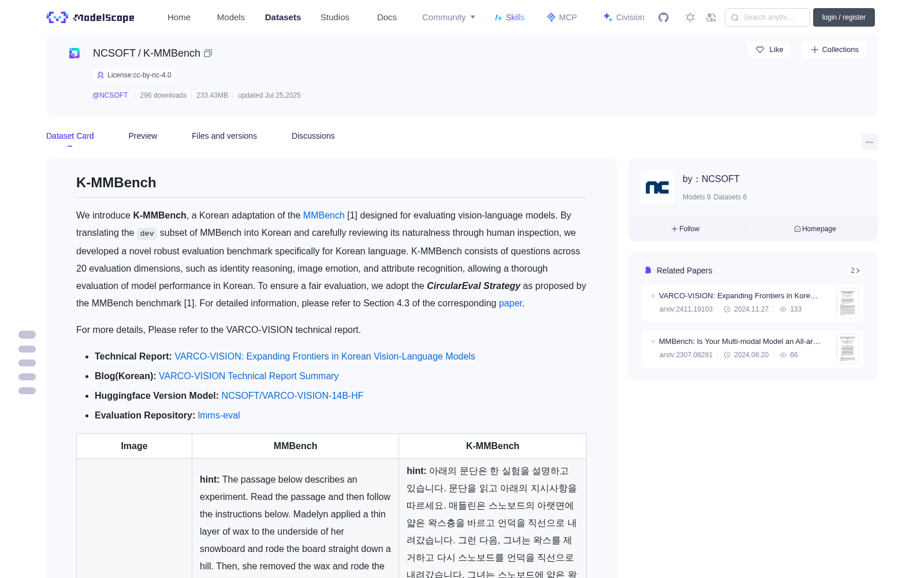Click the plus icon on Collections

[x=814, y=50]
